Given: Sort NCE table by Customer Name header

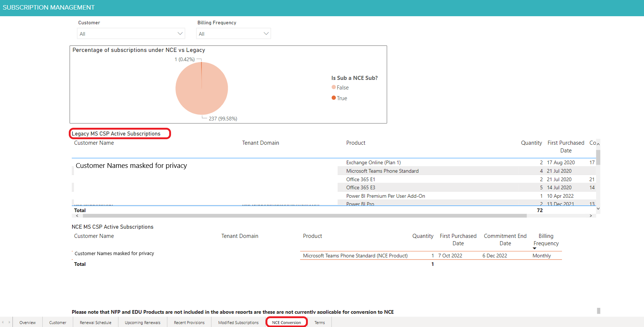Looking at the screenshot, I should point(94,236).
